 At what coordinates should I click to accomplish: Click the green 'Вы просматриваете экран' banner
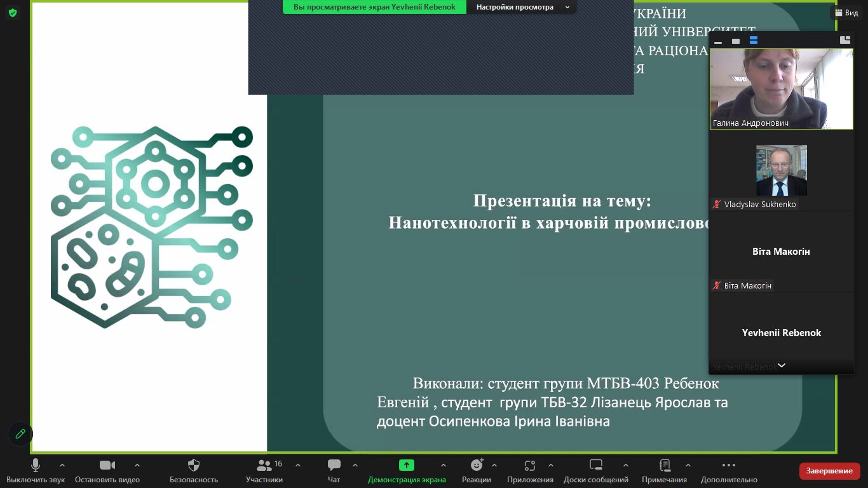(374, 7)
